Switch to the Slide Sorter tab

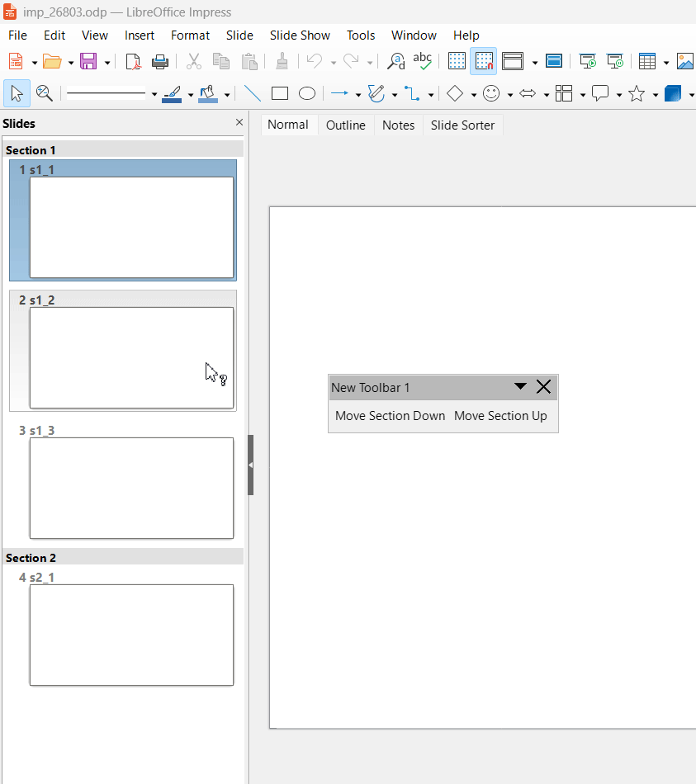coord(462,125)
